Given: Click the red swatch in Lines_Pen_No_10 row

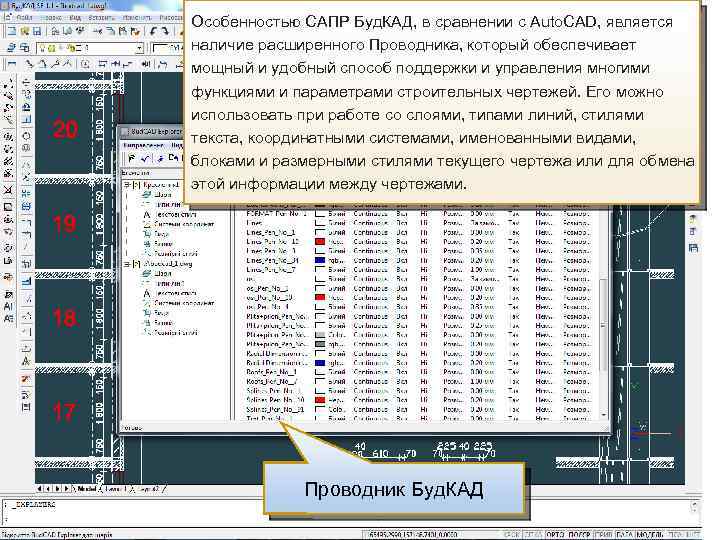Looking at the screenshot, I should coord(320,242).
